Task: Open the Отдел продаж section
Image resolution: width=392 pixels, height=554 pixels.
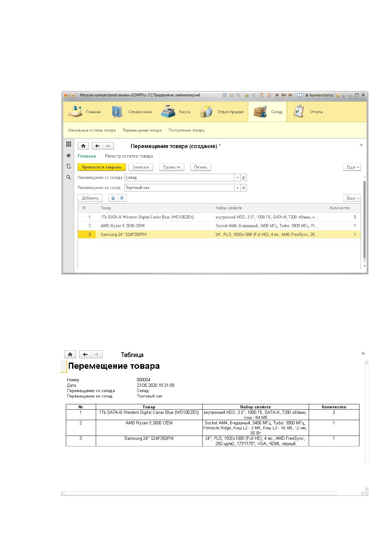Action: coord(222,112)
